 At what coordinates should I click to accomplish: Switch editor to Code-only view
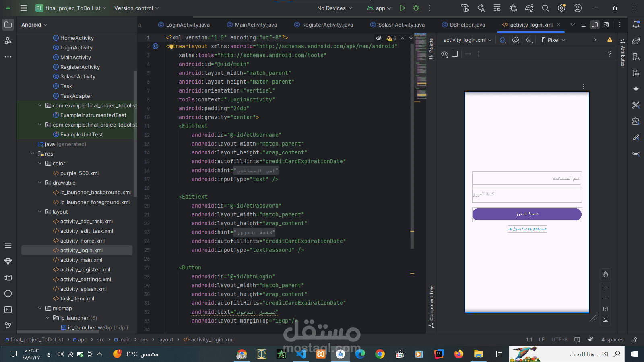pos(583,25)
